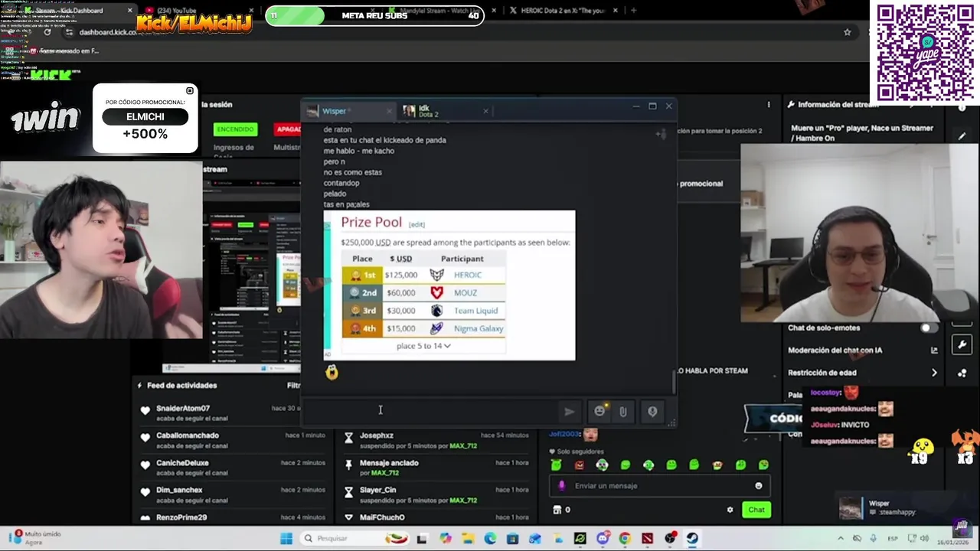The height and width of the screenshot is (551, 980).
Task: Click Slayer_Cin moderation entry
Action: click(x=377, y=490)
